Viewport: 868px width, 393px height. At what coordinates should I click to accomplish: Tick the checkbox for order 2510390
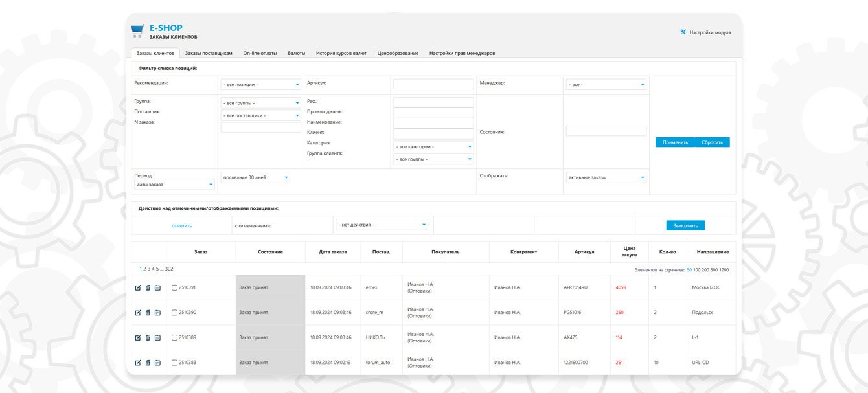coord(174,313)
